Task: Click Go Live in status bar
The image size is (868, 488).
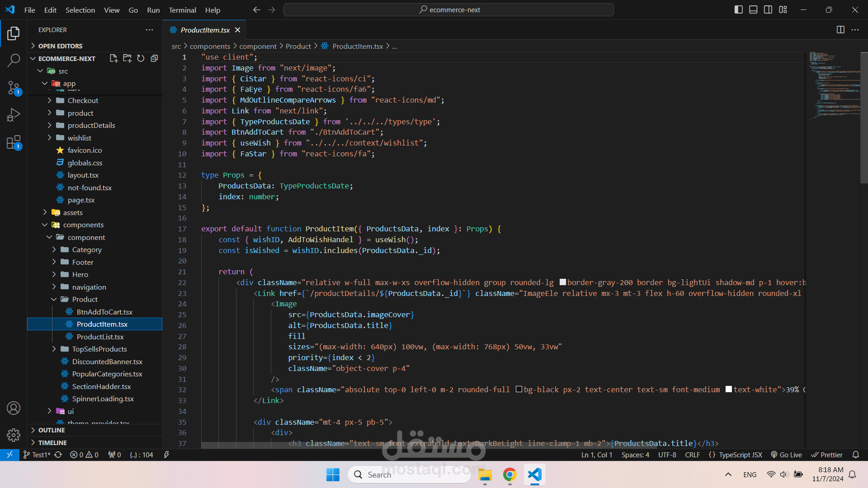Action: click(786, 455)
